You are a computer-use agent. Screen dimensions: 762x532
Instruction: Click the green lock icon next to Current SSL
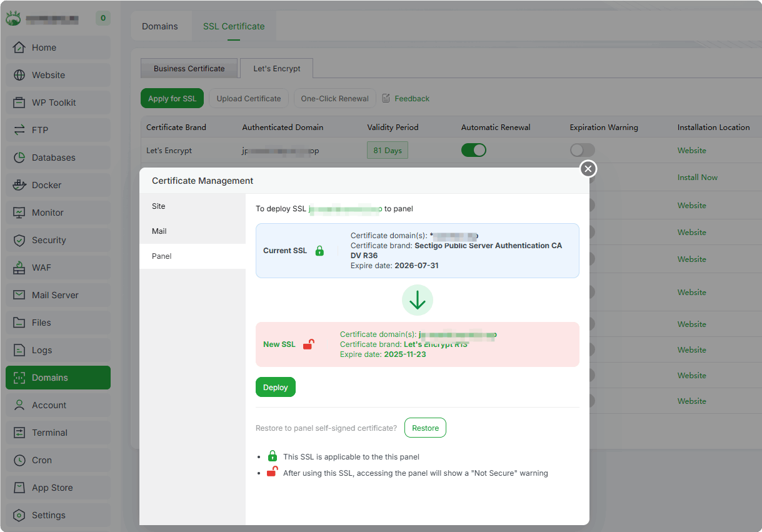[x=319, y=251]
